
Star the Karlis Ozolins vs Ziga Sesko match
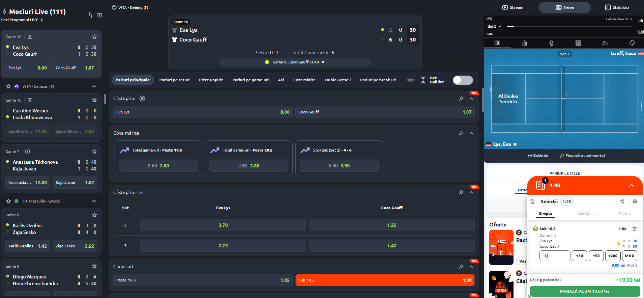94,215
